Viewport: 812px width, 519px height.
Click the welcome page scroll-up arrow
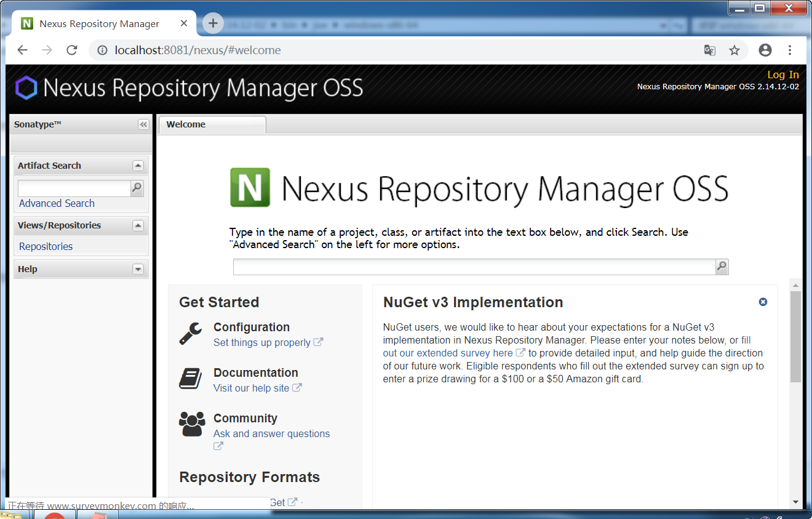(795, 286)
